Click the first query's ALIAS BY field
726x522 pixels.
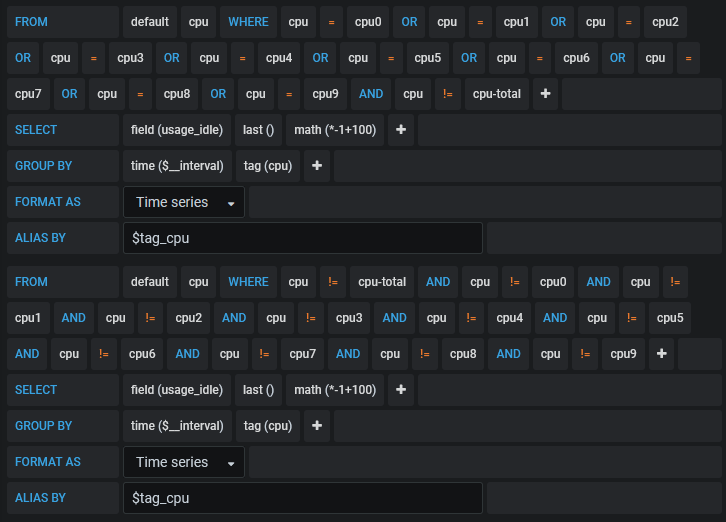click(303, 238)
